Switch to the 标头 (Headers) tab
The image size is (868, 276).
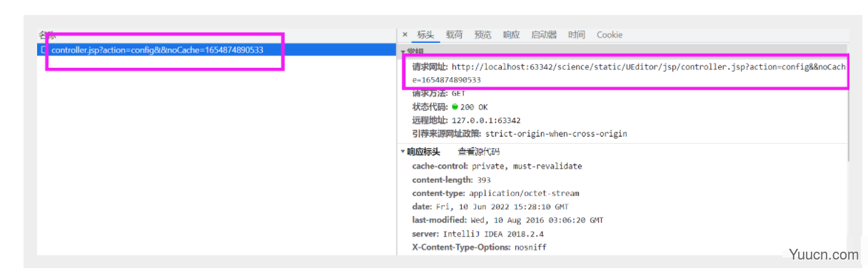point(425,34)
